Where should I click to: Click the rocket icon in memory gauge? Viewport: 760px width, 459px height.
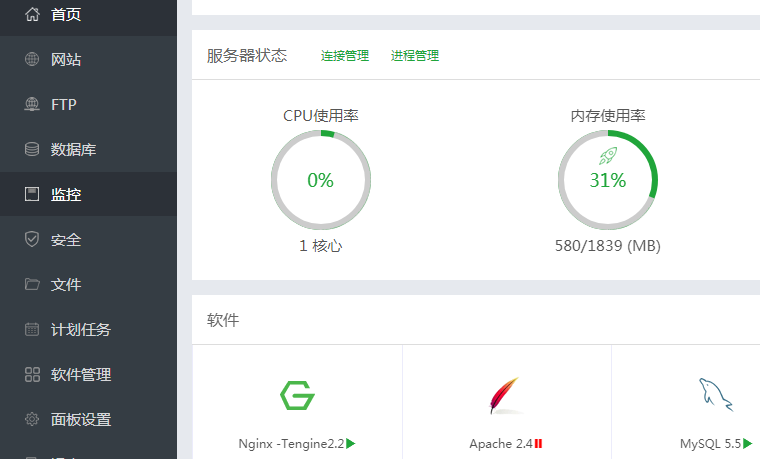608,156
